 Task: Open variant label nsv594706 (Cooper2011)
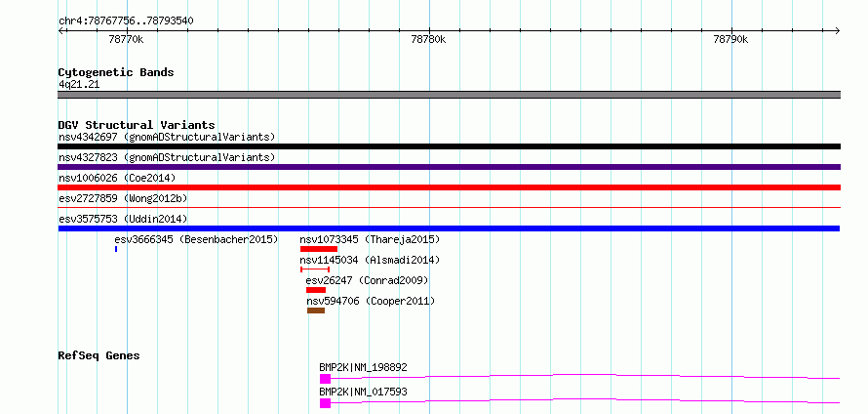click(371, 301)
